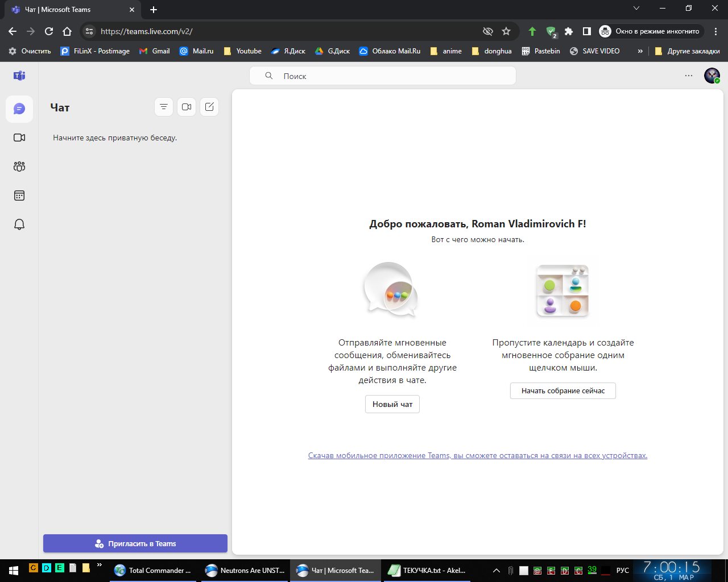Image resolution: width=728 pixels, height=582 pixels.
Task: Click the site info icon in address bar
Action: tap(89, 31)
